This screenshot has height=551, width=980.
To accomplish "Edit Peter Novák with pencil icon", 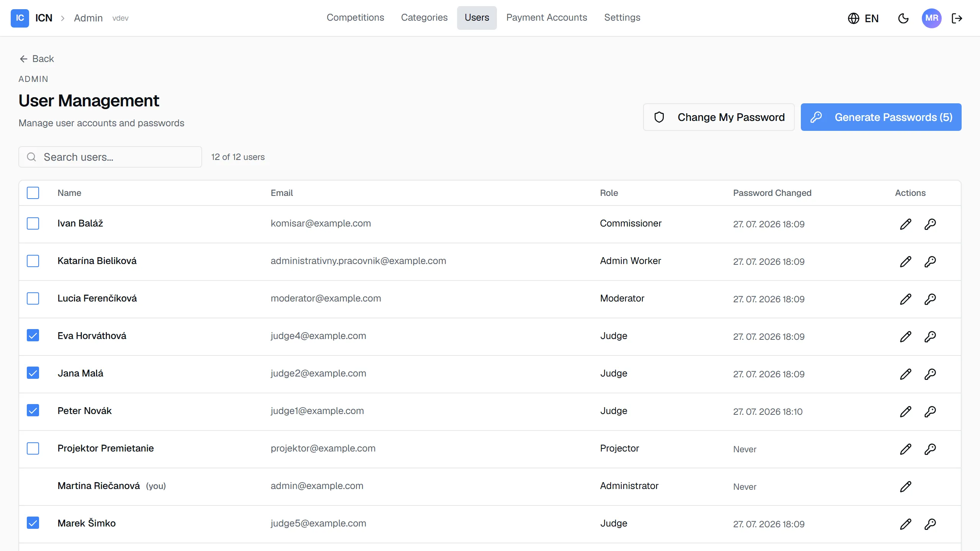I will [906, 412].
